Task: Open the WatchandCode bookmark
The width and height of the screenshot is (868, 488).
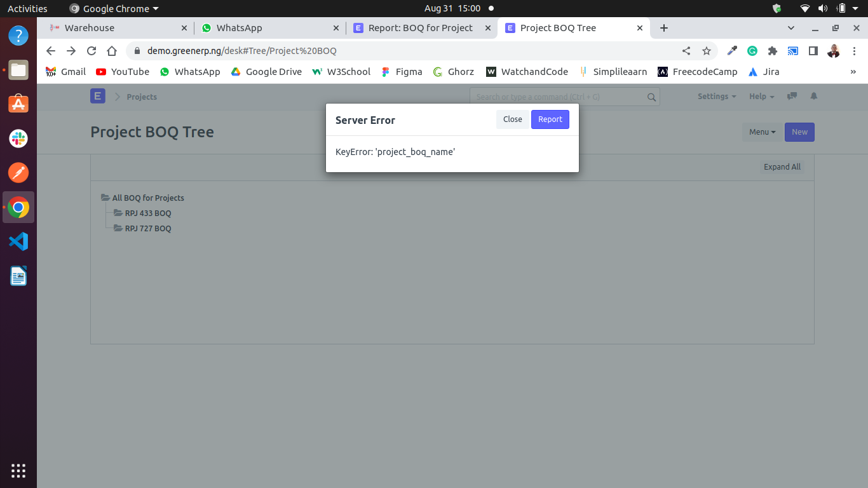Action: pos(527,72)
